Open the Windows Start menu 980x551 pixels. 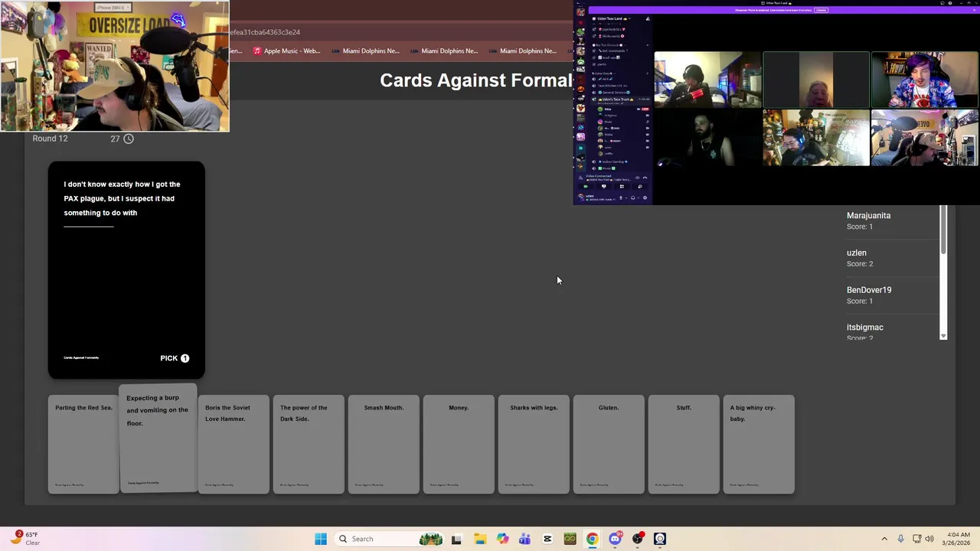[321, 539]
